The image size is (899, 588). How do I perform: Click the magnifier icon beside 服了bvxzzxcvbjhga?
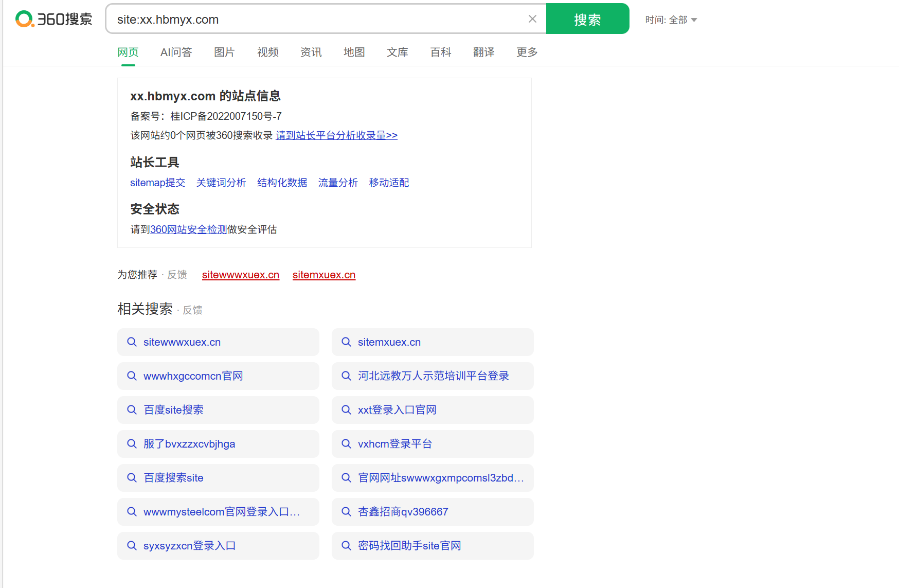coord(132,444)
